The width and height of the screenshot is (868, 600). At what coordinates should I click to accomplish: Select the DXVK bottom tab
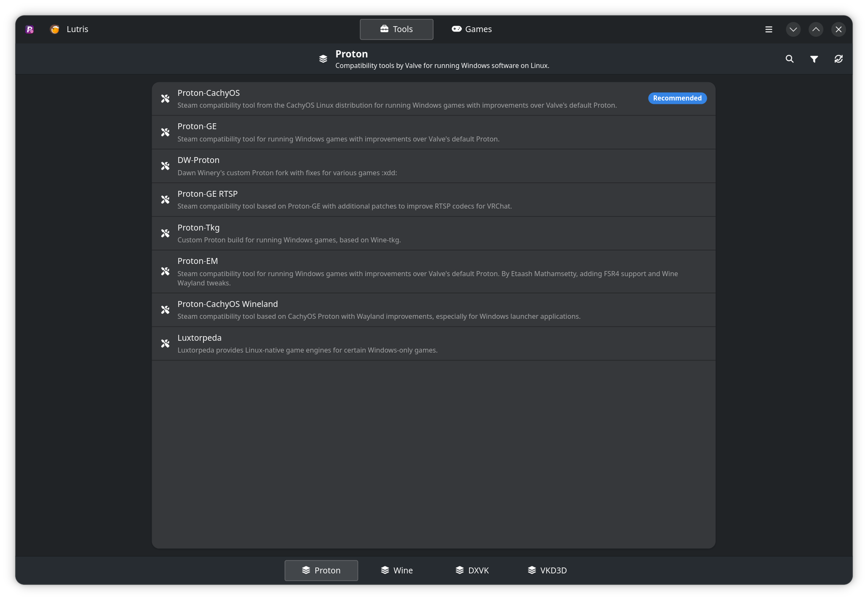point(472,570)
